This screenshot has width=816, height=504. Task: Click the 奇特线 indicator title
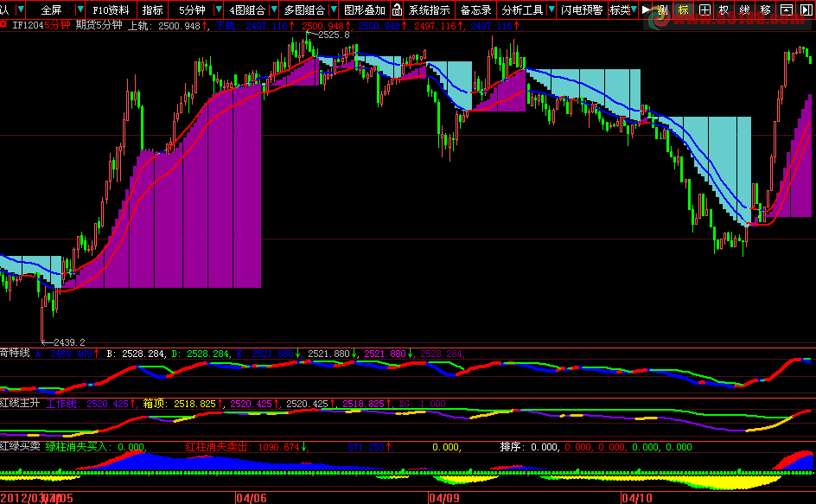pos(15,353)
